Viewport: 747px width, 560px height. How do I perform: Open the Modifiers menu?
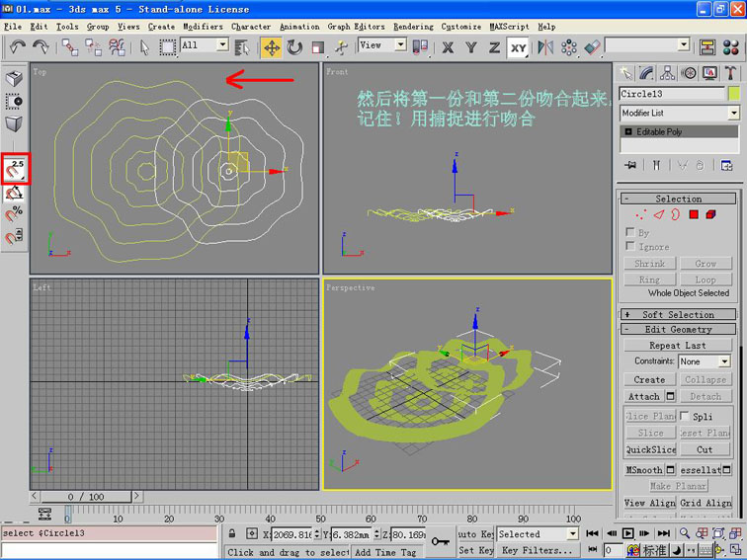(203, 27)
